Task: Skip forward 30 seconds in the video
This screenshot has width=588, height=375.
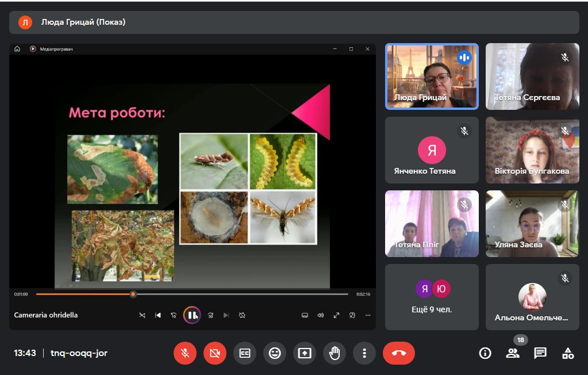Action: click(x=210, y=315)
